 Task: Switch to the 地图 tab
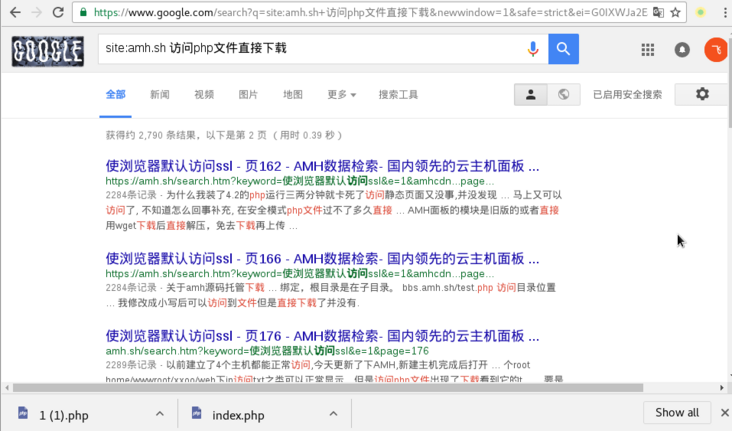pyautogui.click(x=293, y=95)
